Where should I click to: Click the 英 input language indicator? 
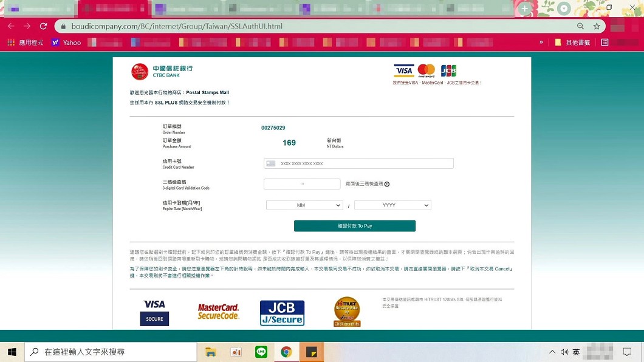576,352
